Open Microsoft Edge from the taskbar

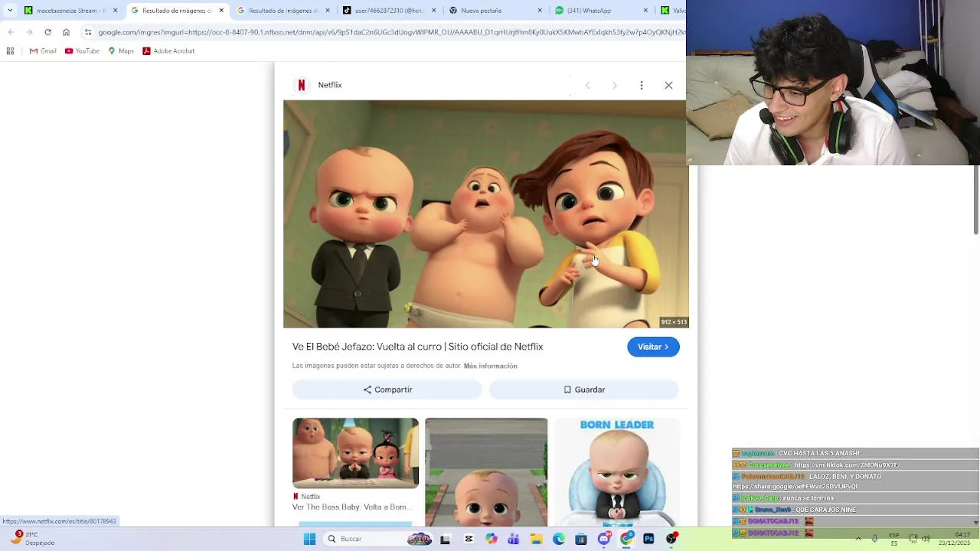tap(559, 539)
